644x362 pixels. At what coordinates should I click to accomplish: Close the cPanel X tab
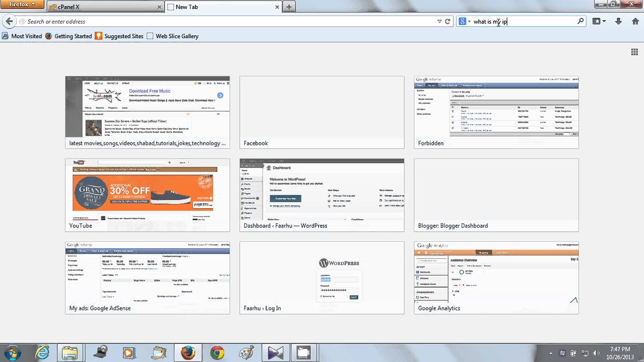159,7
